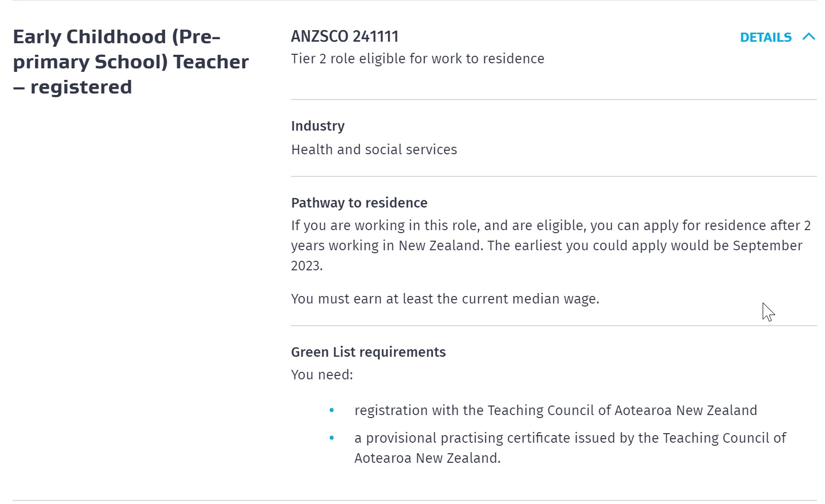Click the 'You need:' text

[322, 375]
